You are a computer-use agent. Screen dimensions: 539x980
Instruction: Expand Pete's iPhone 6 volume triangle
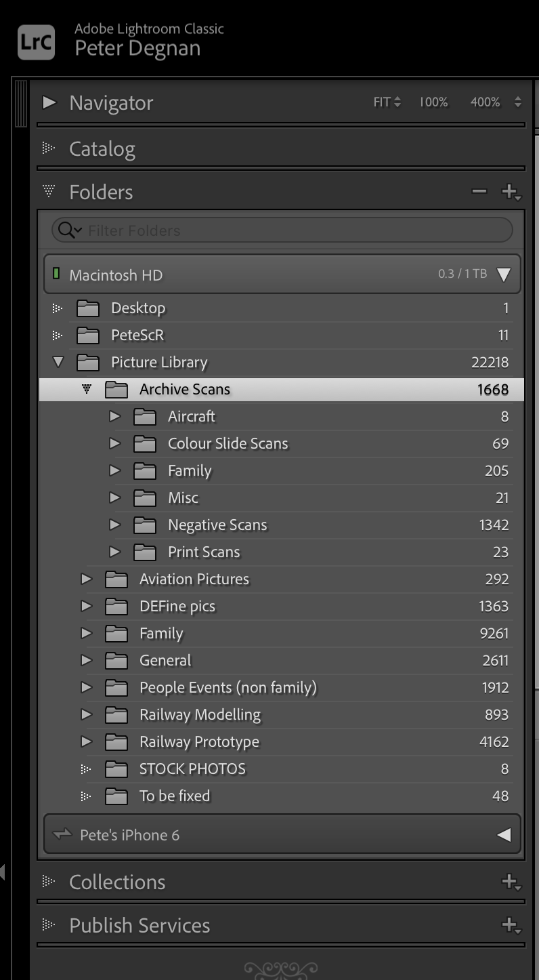click(x=503, y=835)
